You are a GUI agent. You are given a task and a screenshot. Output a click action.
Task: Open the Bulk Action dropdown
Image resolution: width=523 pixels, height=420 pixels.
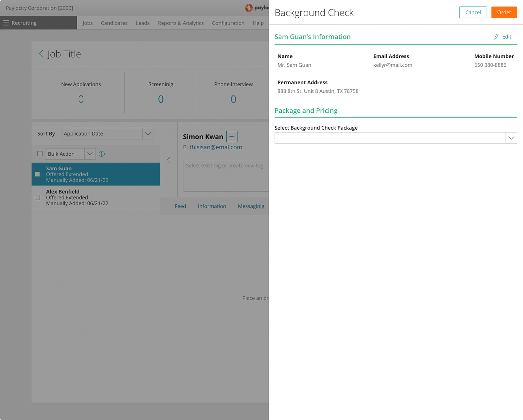pos(90,154)
